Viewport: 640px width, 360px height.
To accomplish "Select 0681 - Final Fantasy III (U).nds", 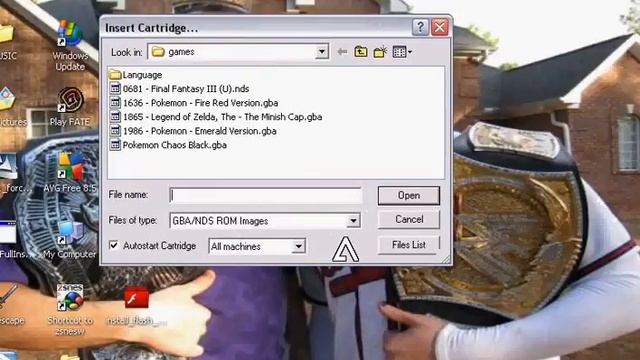I will [x=179, y=89].
